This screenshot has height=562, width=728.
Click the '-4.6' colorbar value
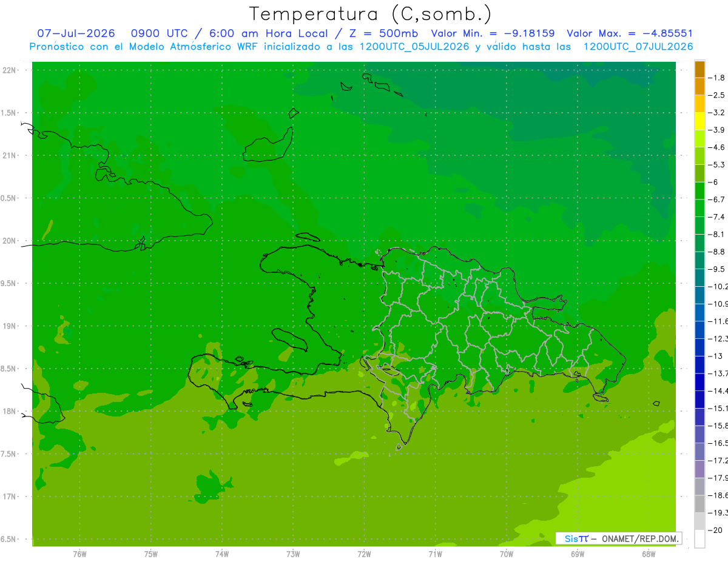click(717, 147)
